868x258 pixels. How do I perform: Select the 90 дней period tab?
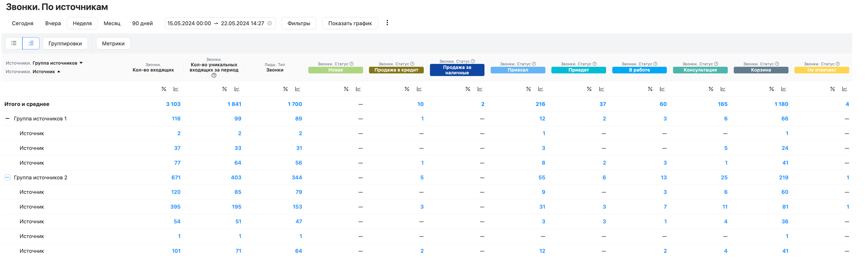coord(142,23)
